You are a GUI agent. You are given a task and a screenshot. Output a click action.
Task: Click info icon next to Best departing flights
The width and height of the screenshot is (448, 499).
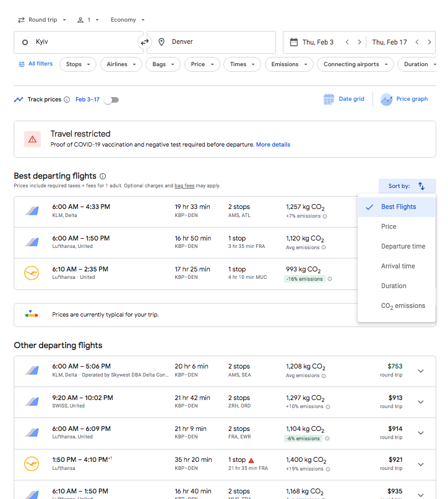click(103, 176)
